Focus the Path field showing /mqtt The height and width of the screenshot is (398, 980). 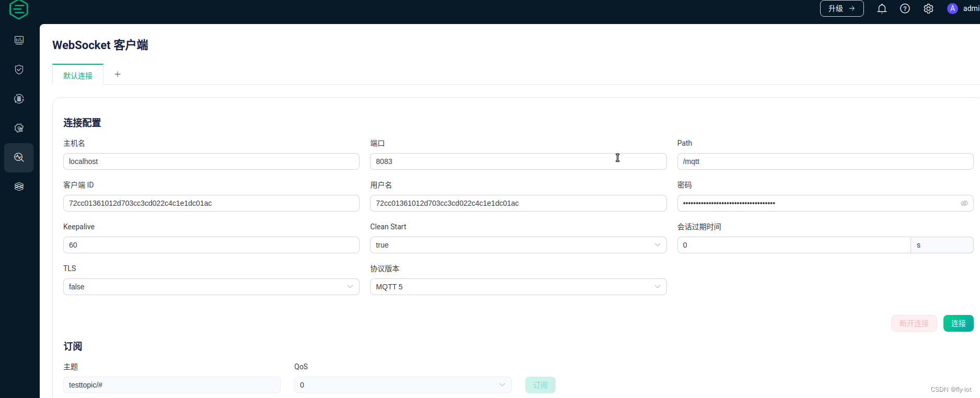pos(825,161)
